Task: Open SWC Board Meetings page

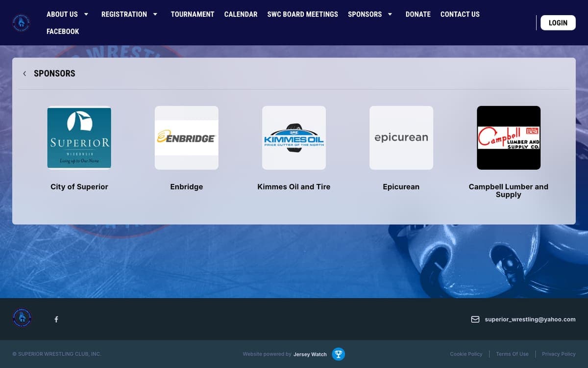Action: (x=302, y=14)
